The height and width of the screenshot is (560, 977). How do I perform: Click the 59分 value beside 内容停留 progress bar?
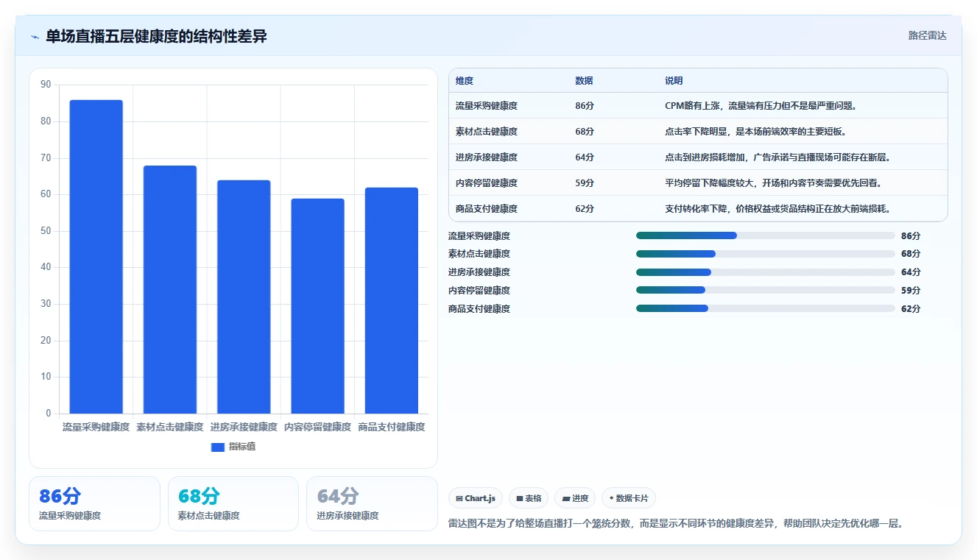911,291
